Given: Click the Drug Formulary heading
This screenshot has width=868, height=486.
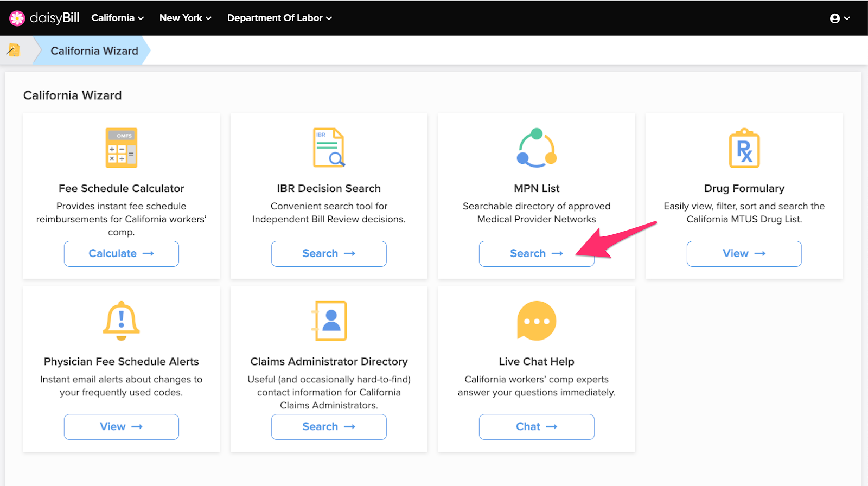Looking at the screenshot, I should coord(744,188).
